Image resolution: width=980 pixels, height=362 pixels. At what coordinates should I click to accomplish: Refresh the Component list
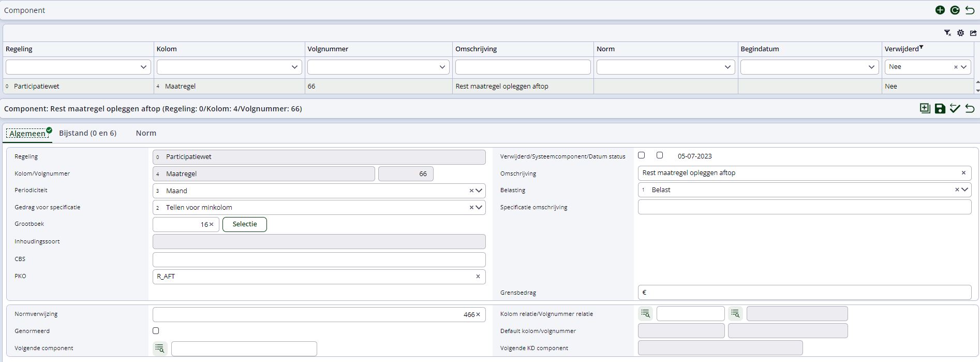pyautogui.click(x=955, y=10)
